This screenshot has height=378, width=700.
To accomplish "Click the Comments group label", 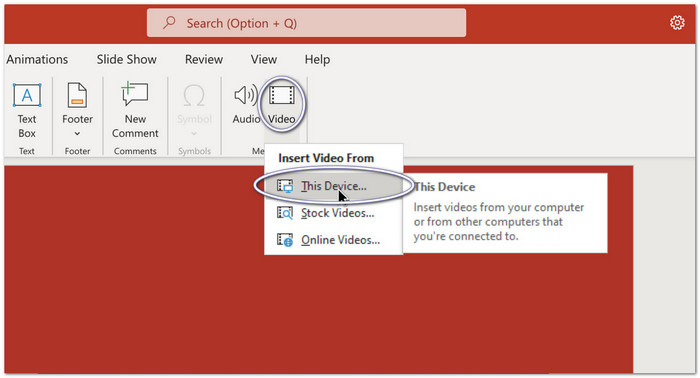I will pos(135,151).
